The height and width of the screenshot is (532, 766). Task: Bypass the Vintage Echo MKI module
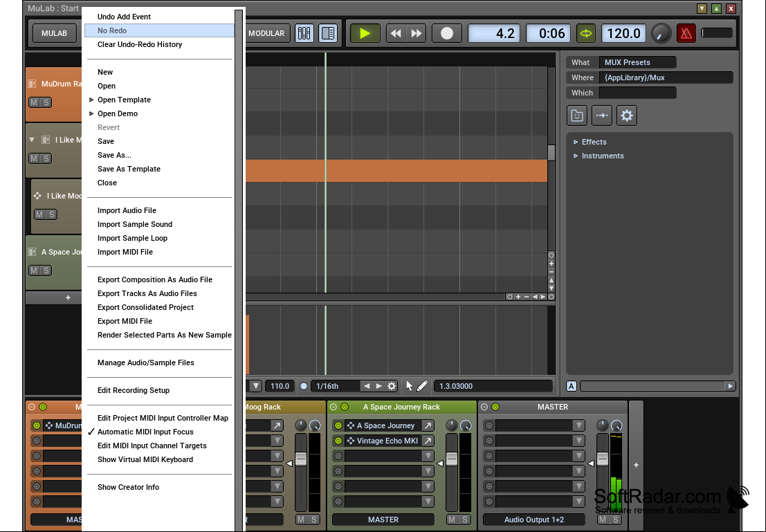tap(338, 441)
